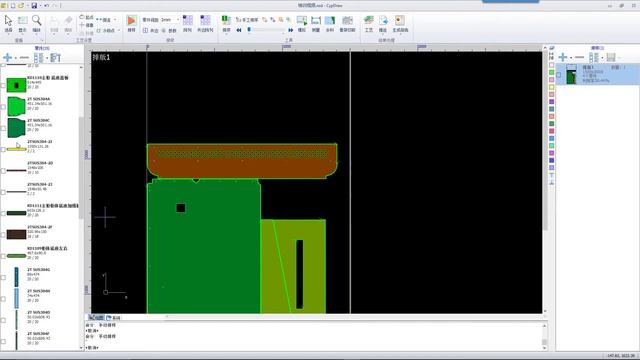Switch to the first tab below the canvas
Viewport: 640px width, 360px height.
click(x=96, y=318)
